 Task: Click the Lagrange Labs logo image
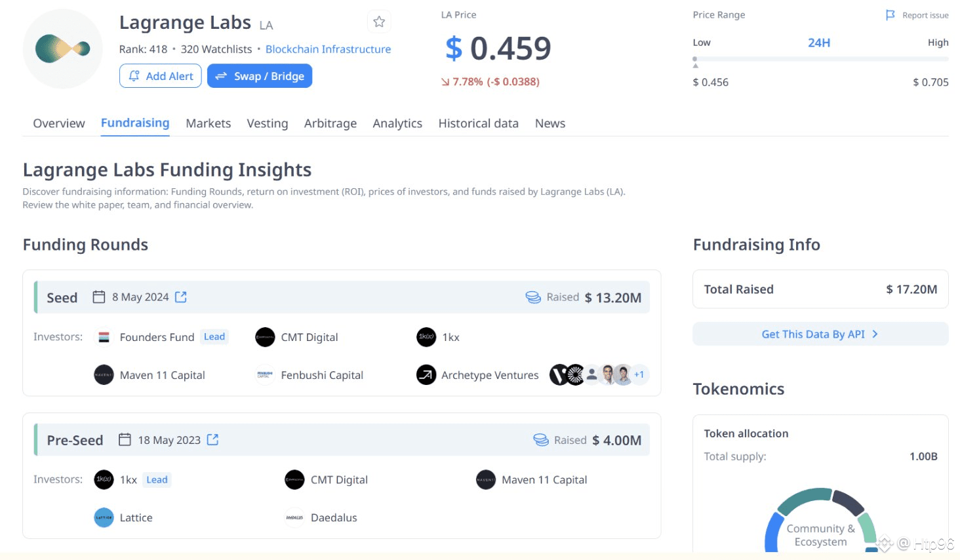(x=63, y=49)
